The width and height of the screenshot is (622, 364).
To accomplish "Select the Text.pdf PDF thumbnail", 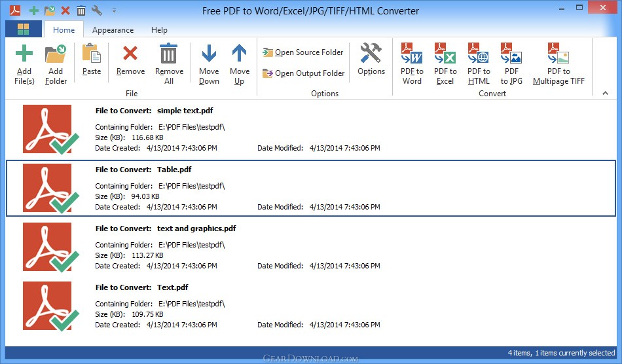I will pos(51,306).
